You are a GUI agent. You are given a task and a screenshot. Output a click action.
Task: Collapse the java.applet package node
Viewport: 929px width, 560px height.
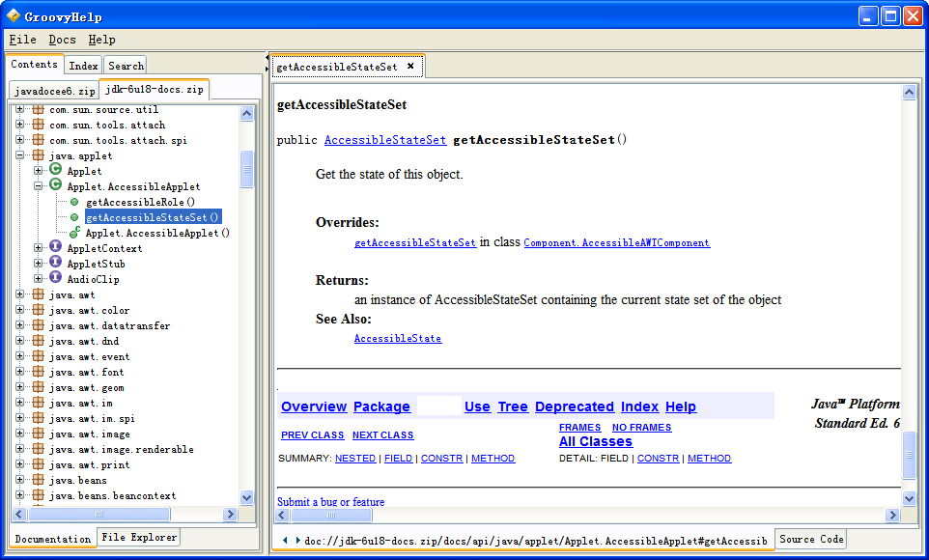(20, 155)
